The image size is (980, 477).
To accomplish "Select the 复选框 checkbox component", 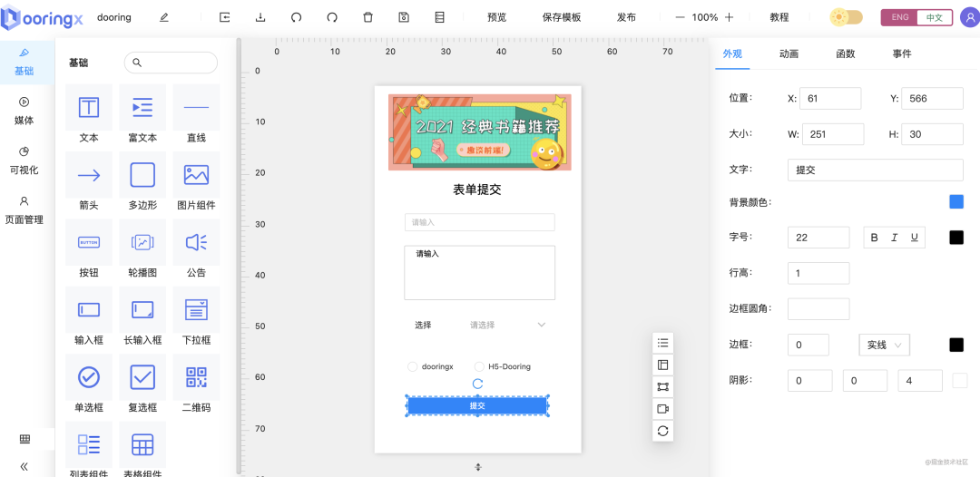I will point(142,385).
